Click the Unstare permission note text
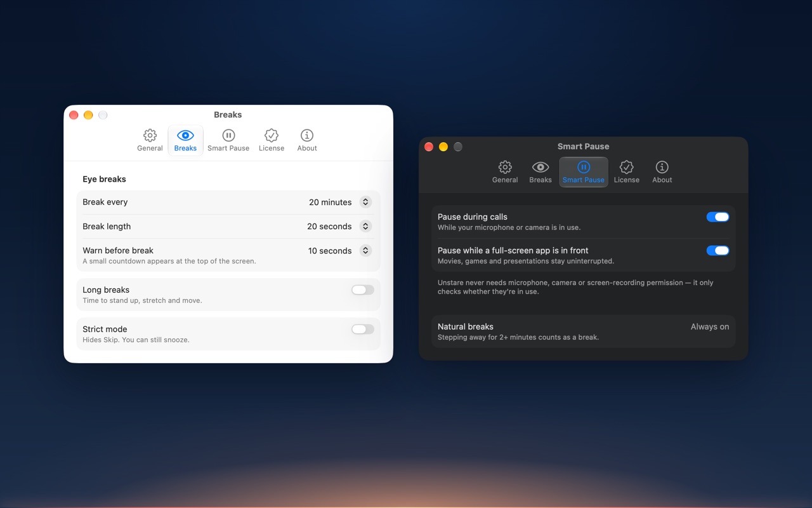The image size is (812, 508). point(575,287)
